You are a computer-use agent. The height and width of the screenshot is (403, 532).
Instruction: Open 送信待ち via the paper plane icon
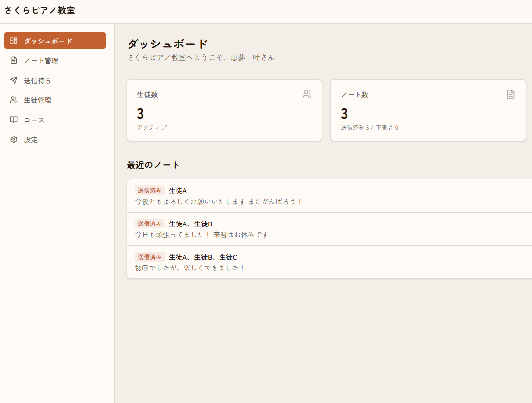tap(14, 80)
